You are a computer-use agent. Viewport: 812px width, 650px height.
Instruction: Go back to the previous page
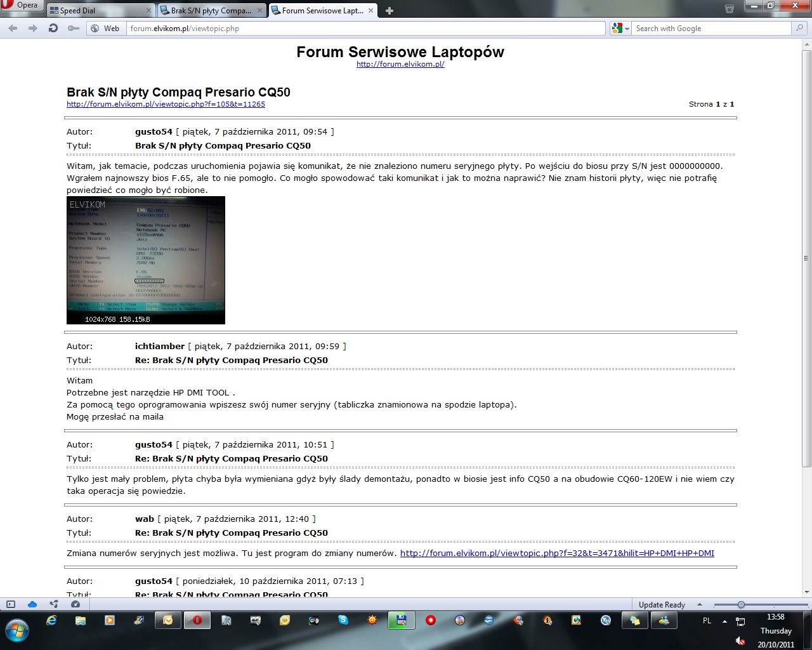[13, 29]
